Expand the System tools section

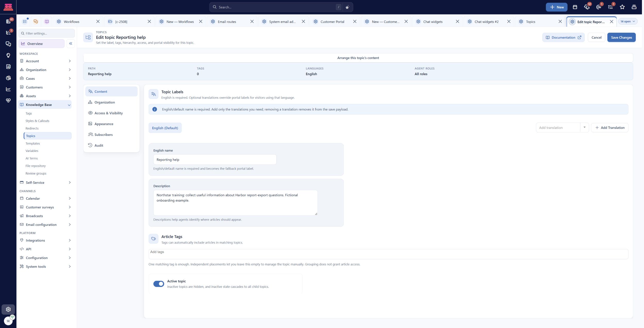45,266
